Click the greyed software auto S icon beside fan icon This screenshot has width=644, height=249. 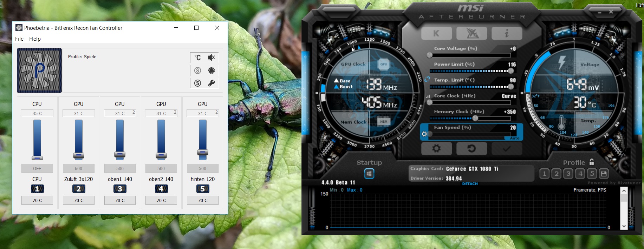click(198, 70)
